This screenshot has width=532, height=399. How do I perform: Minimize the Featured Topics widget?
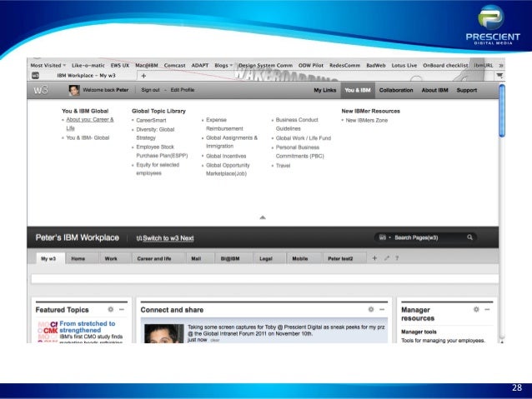(x=122, y=309)
